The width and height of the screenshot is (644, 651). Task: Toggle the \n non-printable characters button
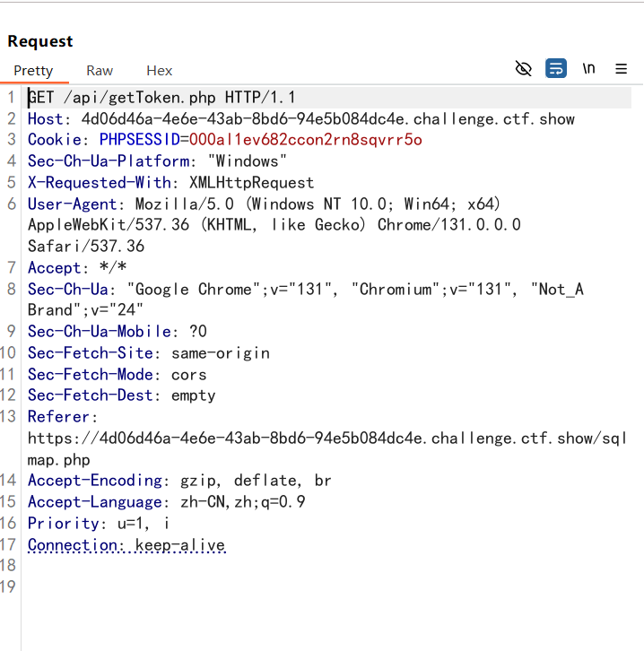588,68
